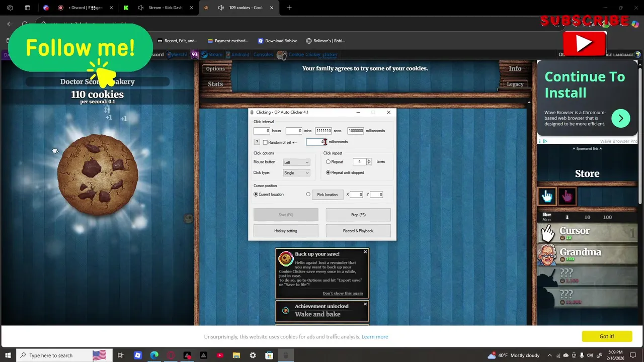
Task: Click the green arrow on the Wave Browser ad
Action: pos(621,118)
